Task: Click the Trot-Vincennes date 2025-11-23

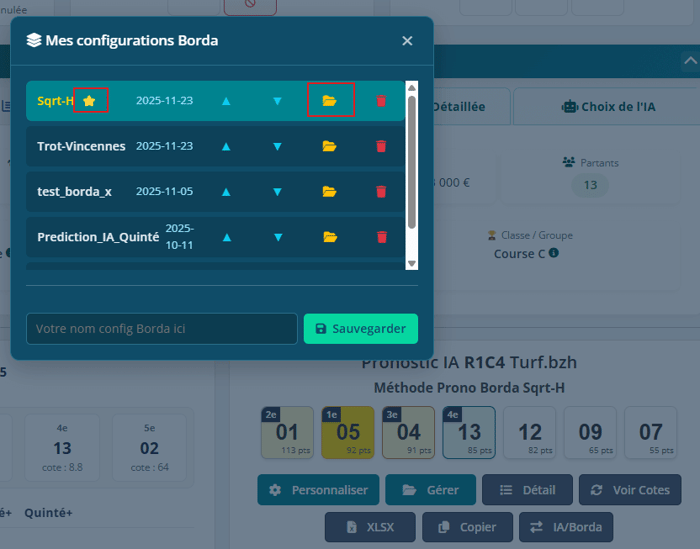Action: point(164,146)
